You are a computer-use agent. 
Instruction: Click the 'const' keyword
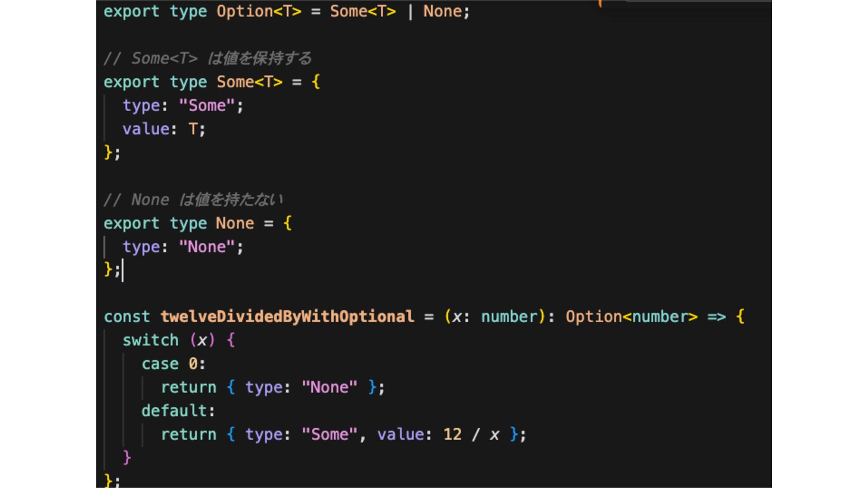point(127,317)
